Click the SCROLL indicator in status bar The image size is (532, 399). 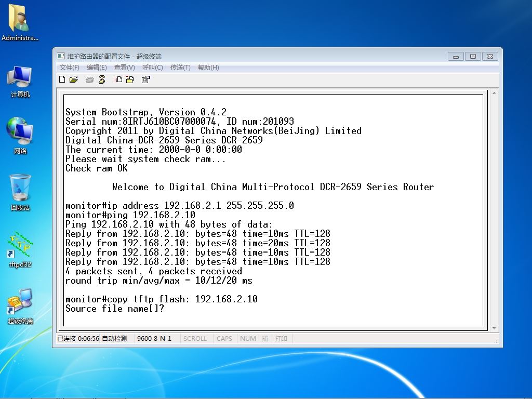point(195,339)
